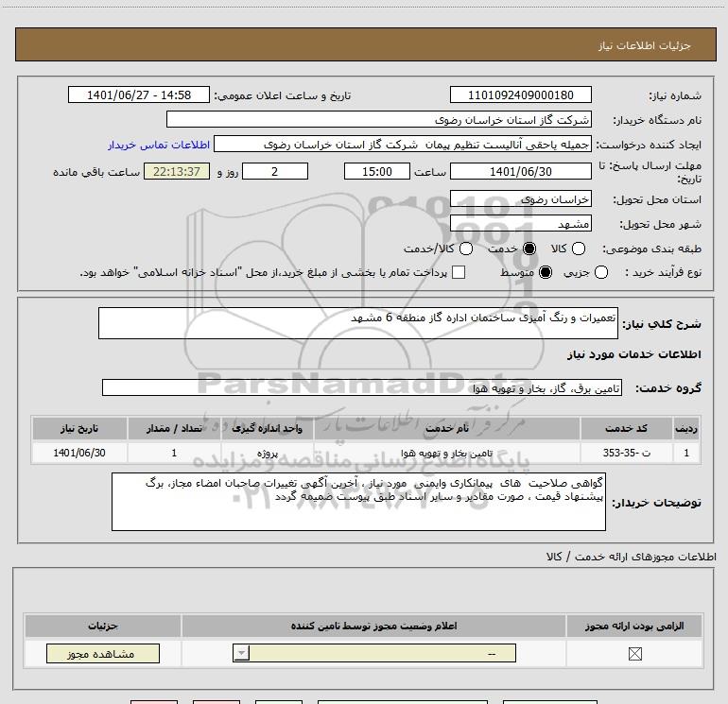
Task: Open اطلاعات تماس خریدار link
Action: click(159, 145)
